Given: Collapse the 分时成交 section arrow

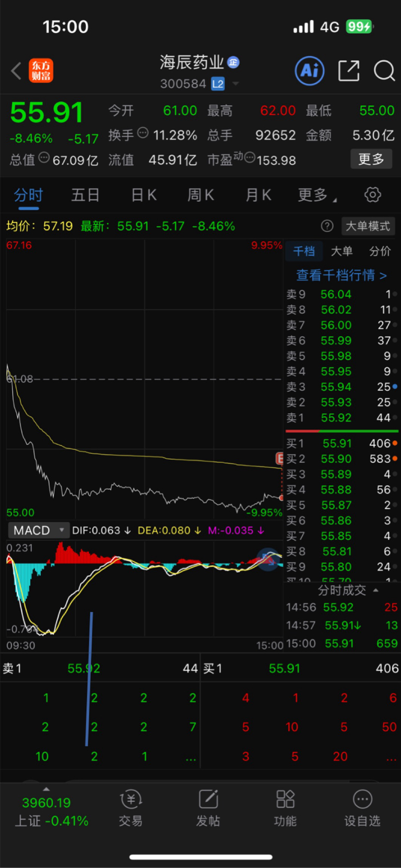Looking at the screenshot, I should (375, 590).
